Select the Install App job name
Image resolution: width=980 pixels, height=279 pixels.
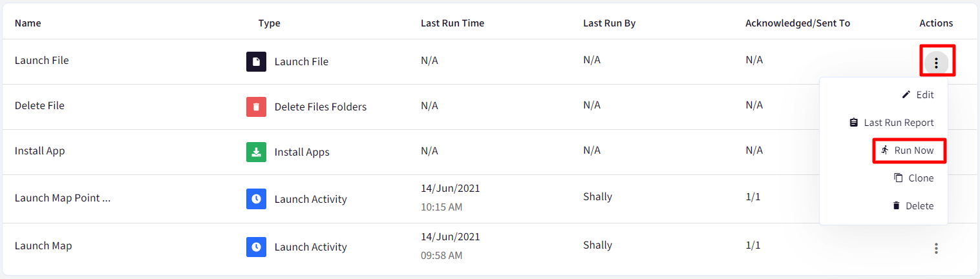tap(40, 151)
